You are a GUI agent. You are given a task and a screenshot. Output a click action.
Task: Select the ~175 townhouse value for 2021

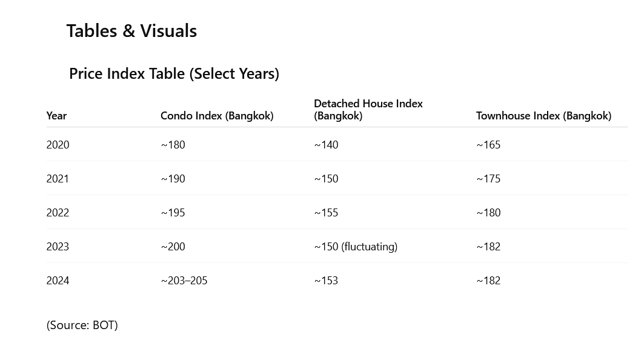[488, 179]
